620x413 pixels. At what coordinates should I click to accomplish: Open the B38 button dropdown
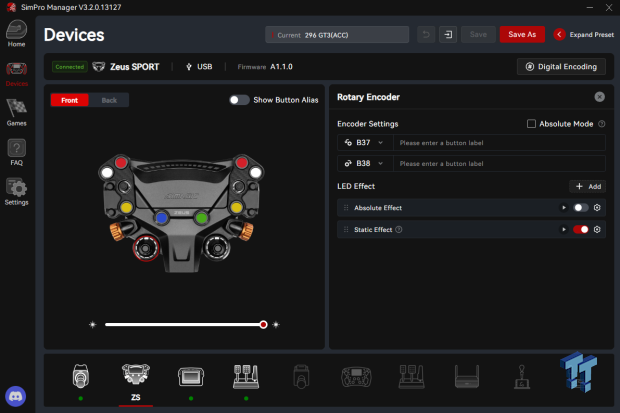365,163
